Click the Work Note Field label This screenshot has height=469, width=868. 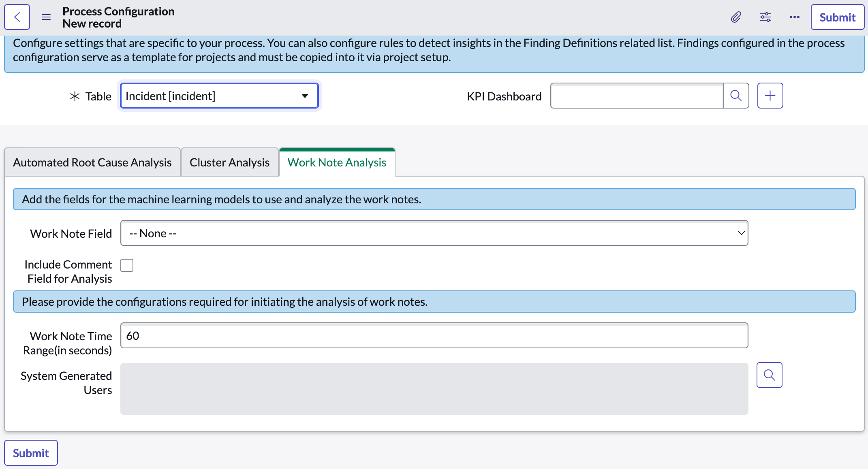71,234
